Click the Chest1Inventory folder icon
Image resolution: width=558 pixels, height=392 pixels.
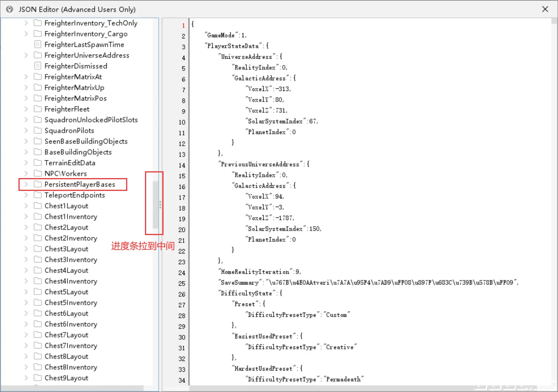(37, 217)
